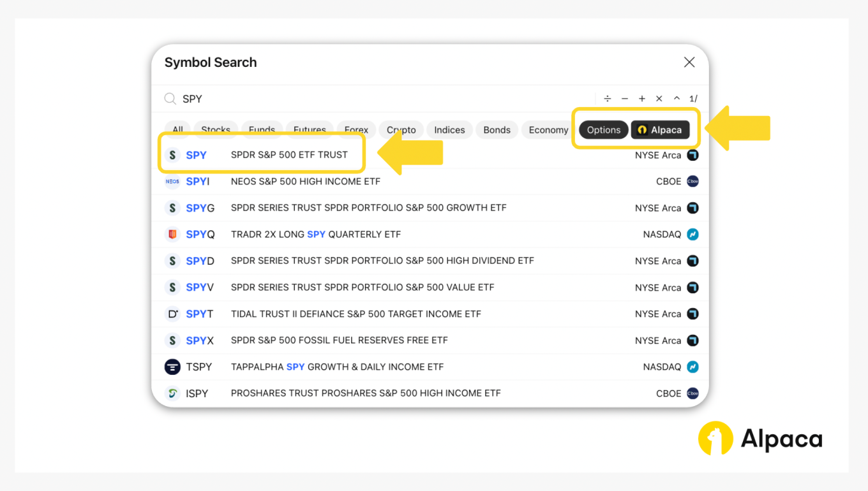Pick ISPY ProShares High Income ETF
The image size is (868, 491).
click(x=365, y=393)
